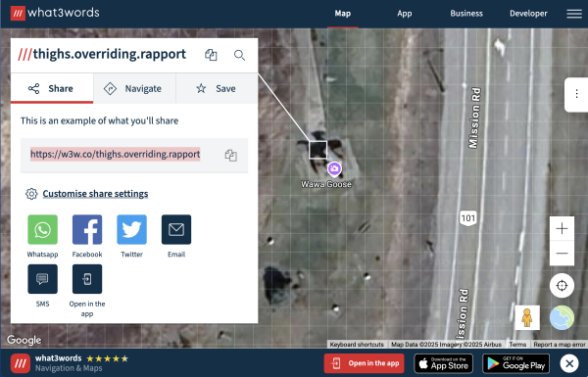The image size is (588, 377).
Task: Copy the three word address at the top
Action: (x=211, y=55)
